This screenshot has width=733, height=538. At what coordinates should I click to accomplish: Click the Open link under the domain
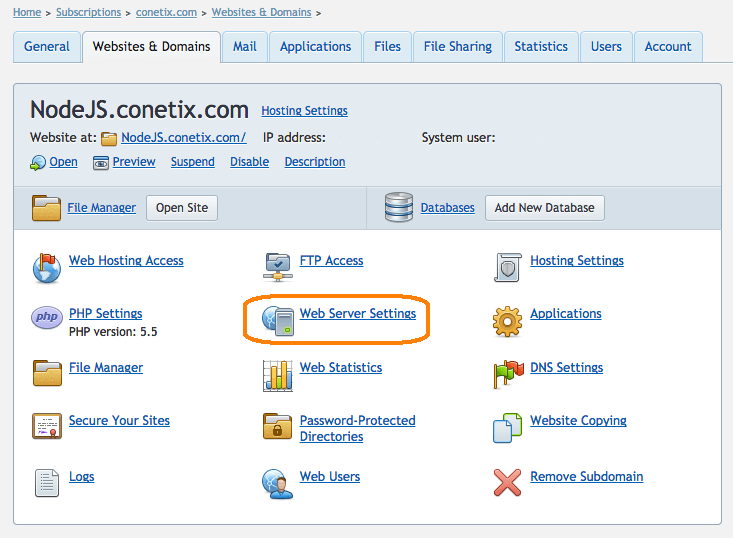click(x=64, y=162)
